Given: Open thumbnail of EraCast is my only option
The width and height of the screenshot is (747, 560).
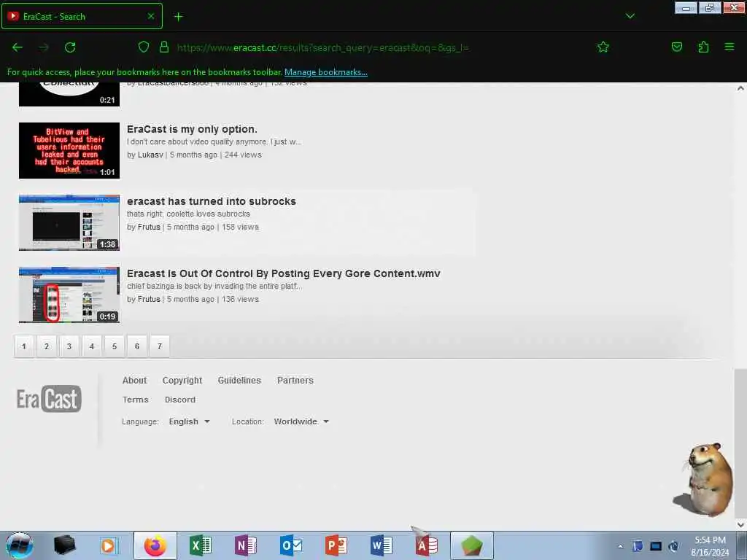Looking at the screenshot, I should pos(69,150).
